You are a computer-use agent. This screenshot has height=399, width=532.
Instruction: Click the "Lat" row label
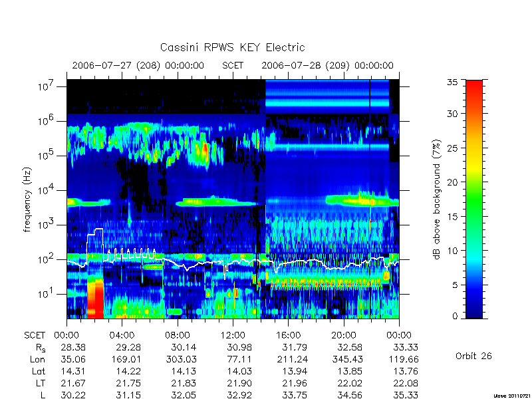(x=39, y=371)
